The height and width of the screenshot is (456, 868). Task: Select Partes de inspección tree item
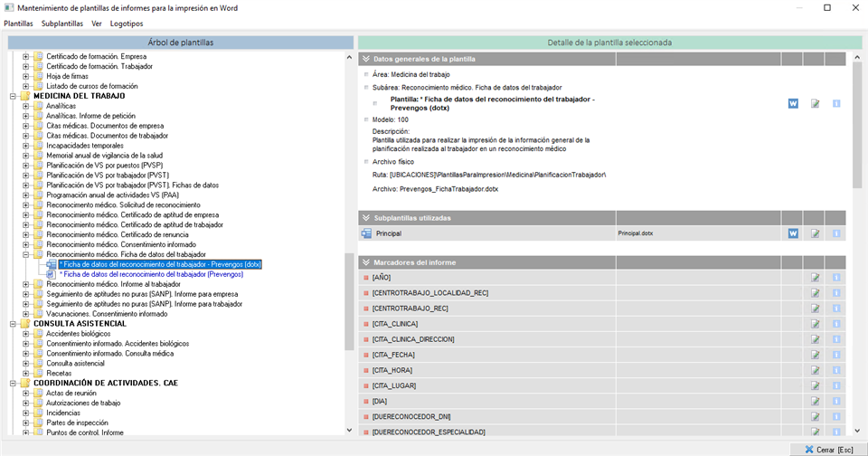coord(77,423)
